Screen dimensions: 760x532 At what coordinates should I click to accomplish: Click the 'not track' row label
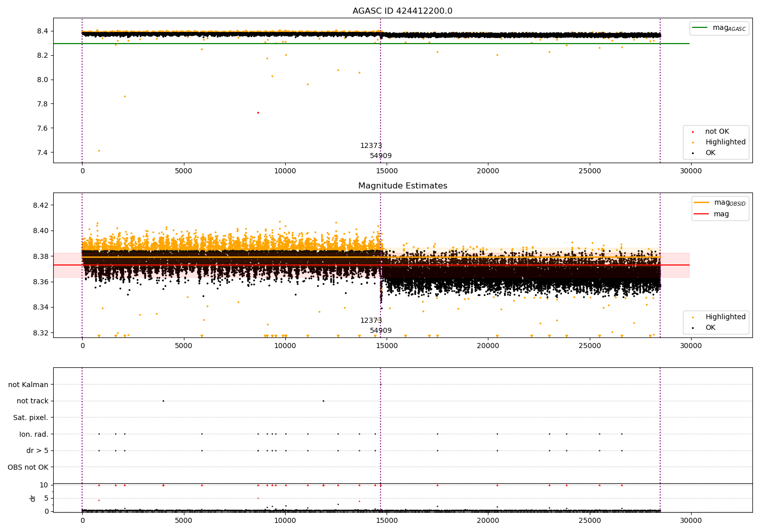(32, 401)
